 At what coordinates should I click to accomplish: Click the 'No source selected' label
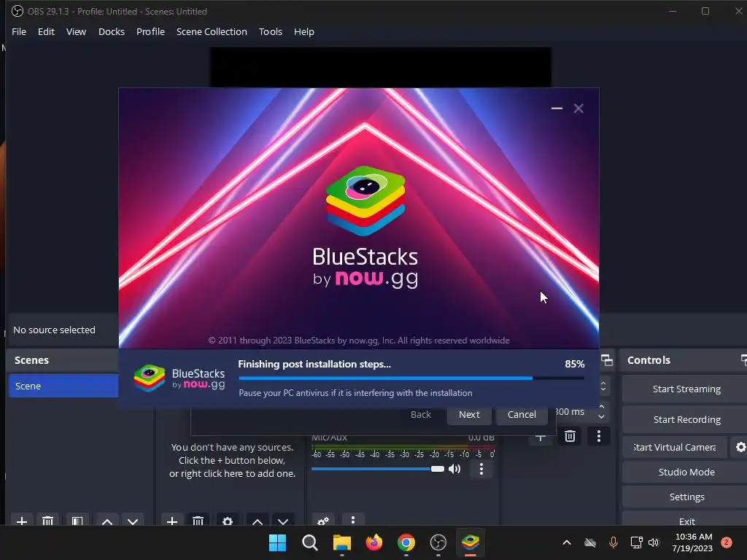[54, 330]
